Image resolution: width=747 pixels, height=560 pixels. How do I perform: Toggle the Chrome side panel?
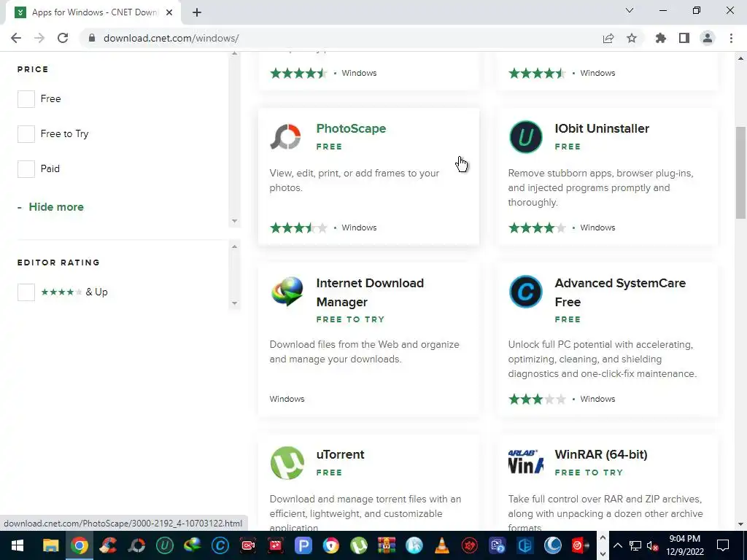(x=684, y=38)
